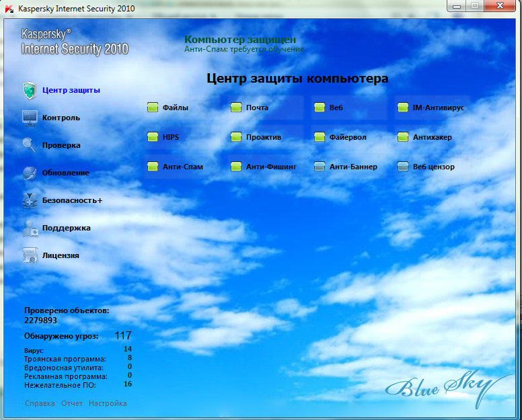This screenshot has height=420, width=522.
Task: Click the Проактив component label
Action: point(263,137)
